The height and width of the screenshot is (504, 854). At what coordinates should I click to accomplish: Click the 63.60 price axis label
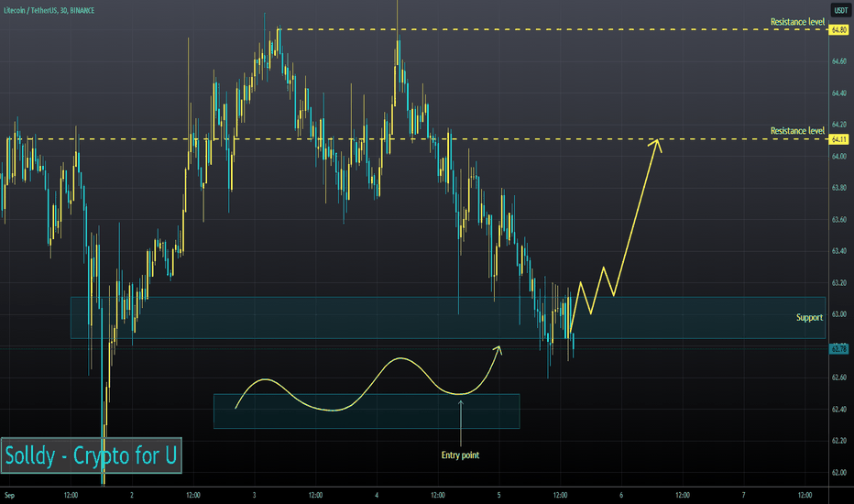838,220
